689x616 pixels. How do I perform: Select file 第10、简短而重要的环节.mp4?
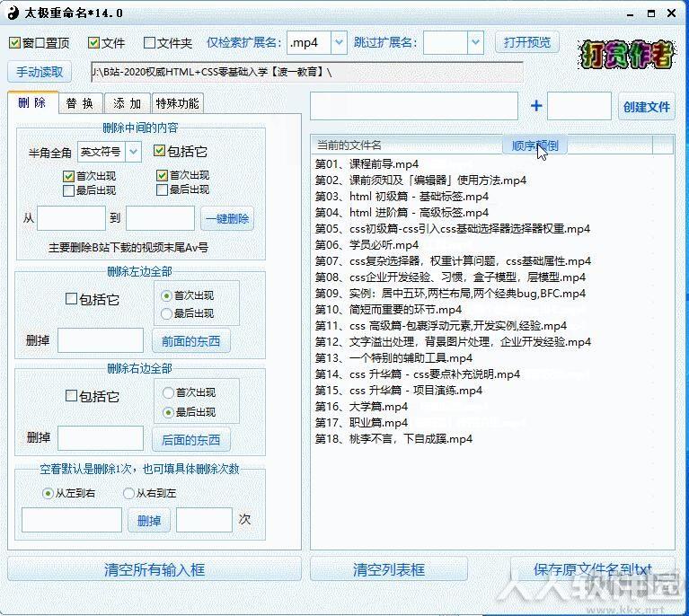(x=388, y=310)
